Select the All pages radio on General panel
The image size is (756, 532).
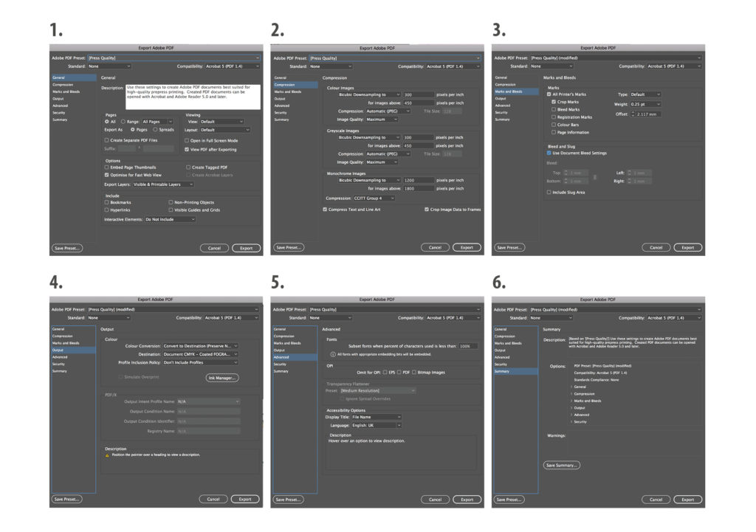point(106,122)
